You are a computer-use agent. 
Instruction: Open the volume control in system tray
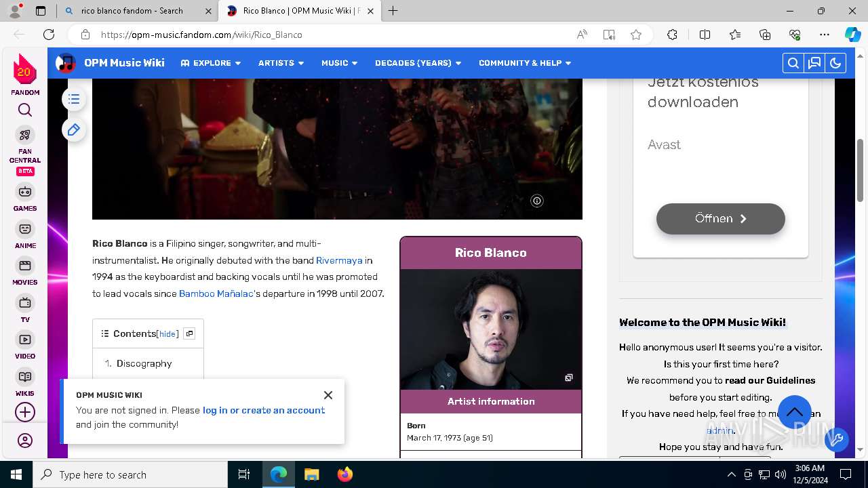pos(780,474)
